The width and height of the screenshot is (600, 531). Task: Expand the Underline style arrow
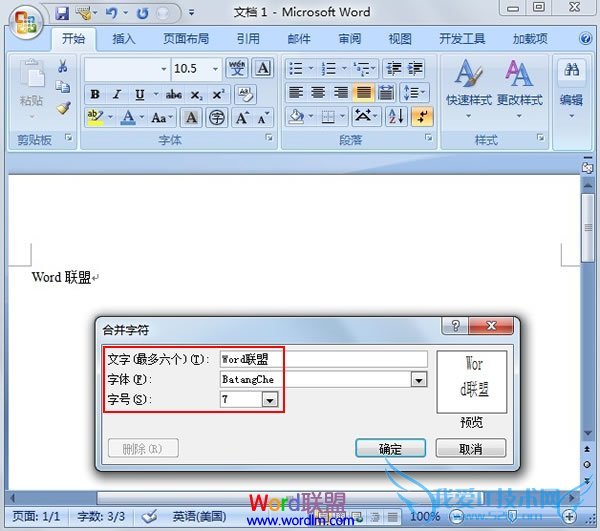[156, 94]
